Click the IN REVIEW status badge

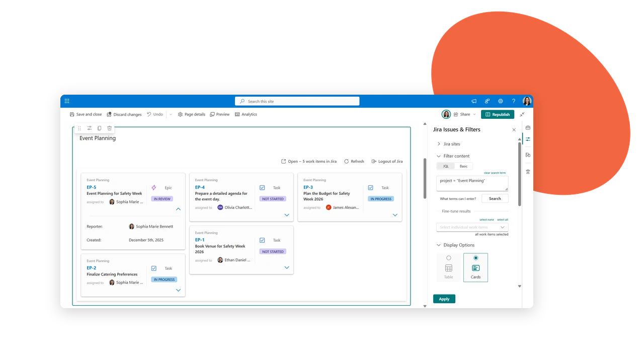tap(162, 199)
